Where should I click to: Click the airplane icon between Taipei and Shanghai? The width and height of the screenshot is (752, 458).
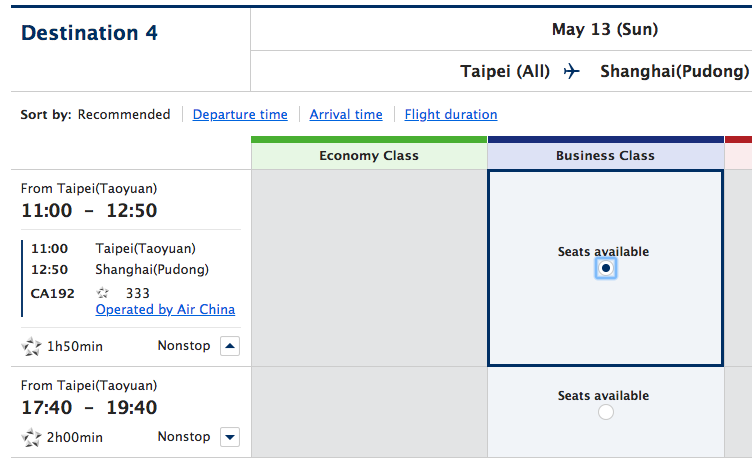tap(571, 71)
